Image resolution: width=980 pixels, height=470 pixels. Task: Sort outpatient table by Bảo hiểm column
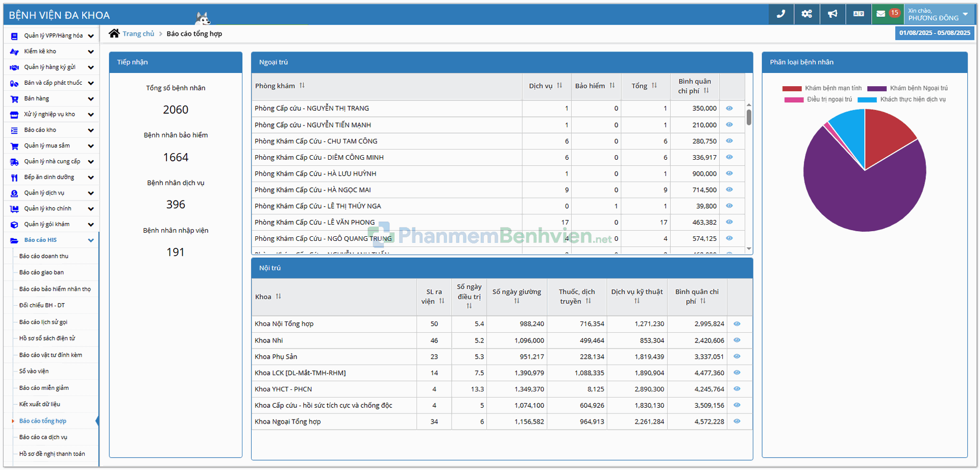click(612, 86)
